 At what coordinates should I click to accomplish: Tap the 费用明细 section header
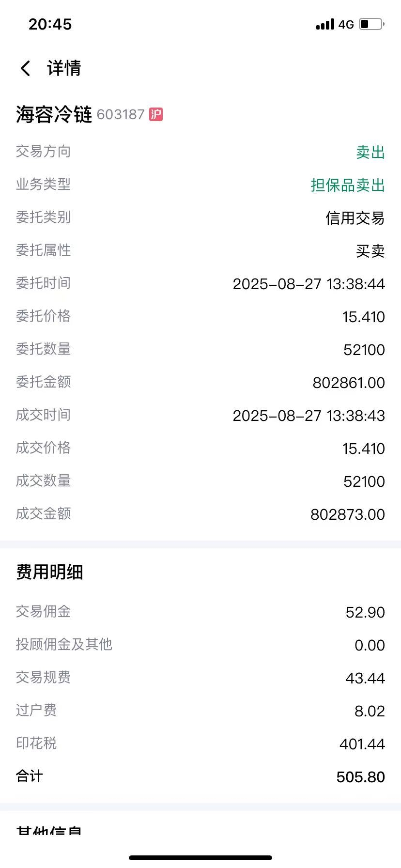point(49,572)
